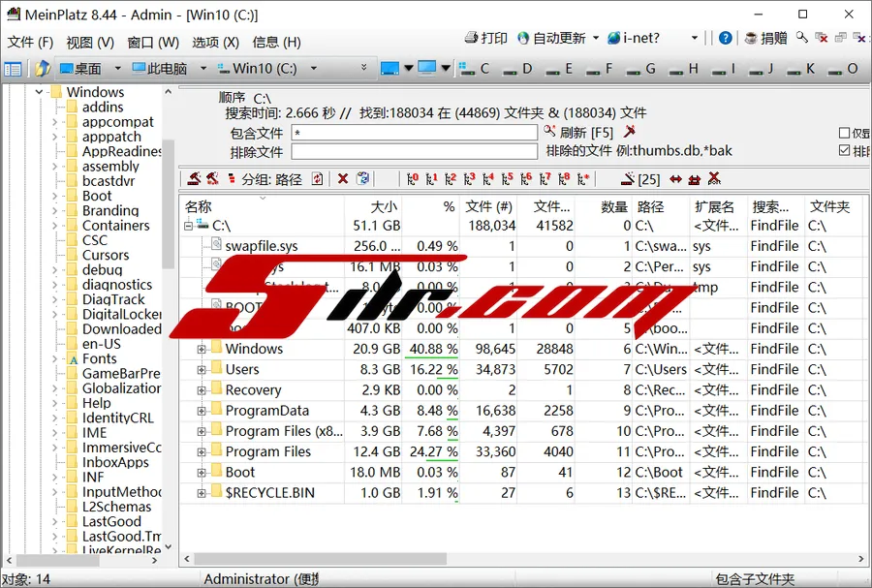Click the favorites folder star icon

tap(43, 69)
